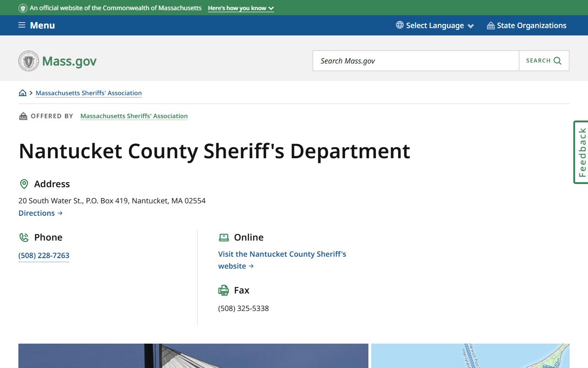This screenshot has height=368, width=588.
Task: Click the Phone heading text
Action: coord(48,237)
